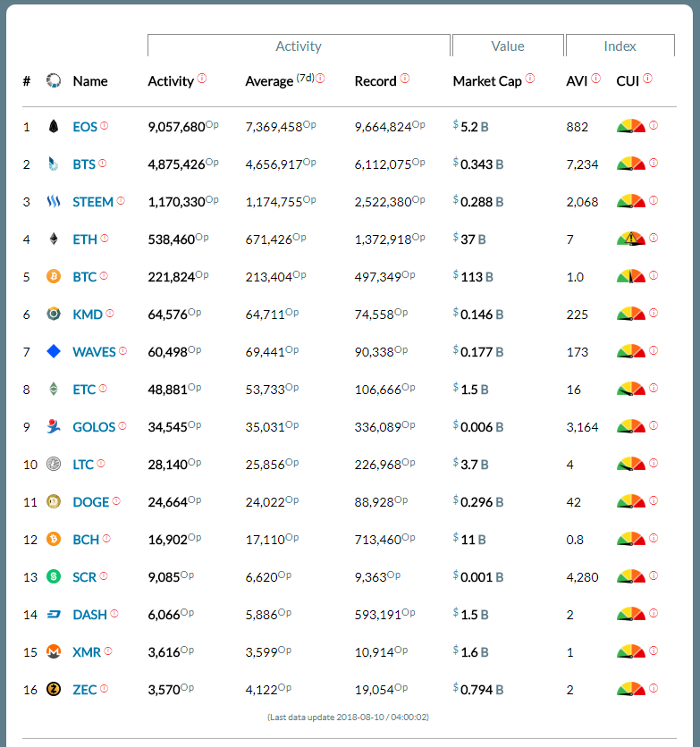The height and width of the screenshot is (747, 700).
Task: Click the BCH record value 713,460
Action: pyautogui.click(x=378, y=540)
